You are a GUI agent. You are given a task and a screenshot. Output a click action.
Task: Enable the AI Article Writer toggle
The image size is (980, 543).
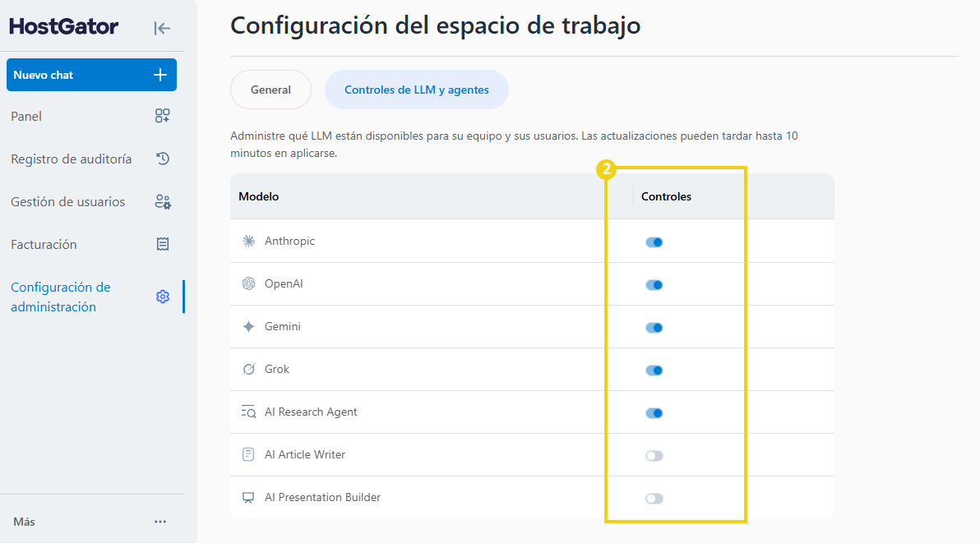pyautogui.click(x=654, y=456)
